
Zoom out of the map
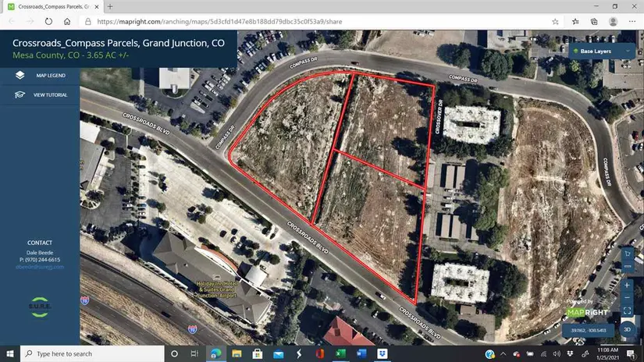pos(627,297)
